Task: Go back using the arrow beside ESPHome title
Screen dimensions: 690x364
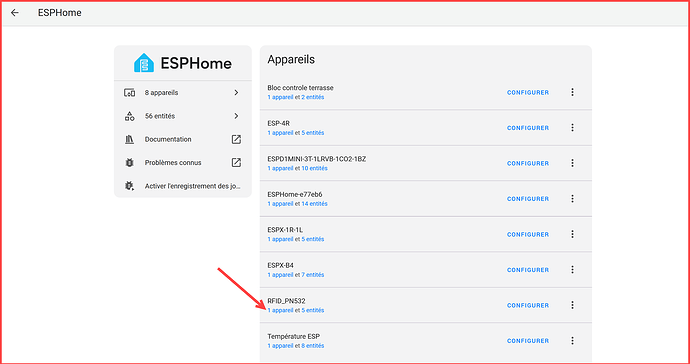Action: 15,13
